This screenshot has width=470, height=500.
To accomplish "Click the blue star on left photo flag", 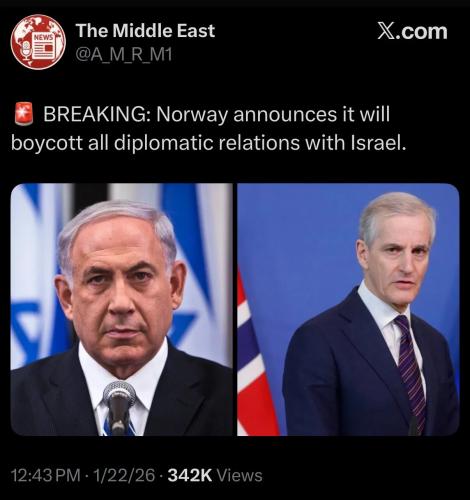I will click(x=27, y=330).
